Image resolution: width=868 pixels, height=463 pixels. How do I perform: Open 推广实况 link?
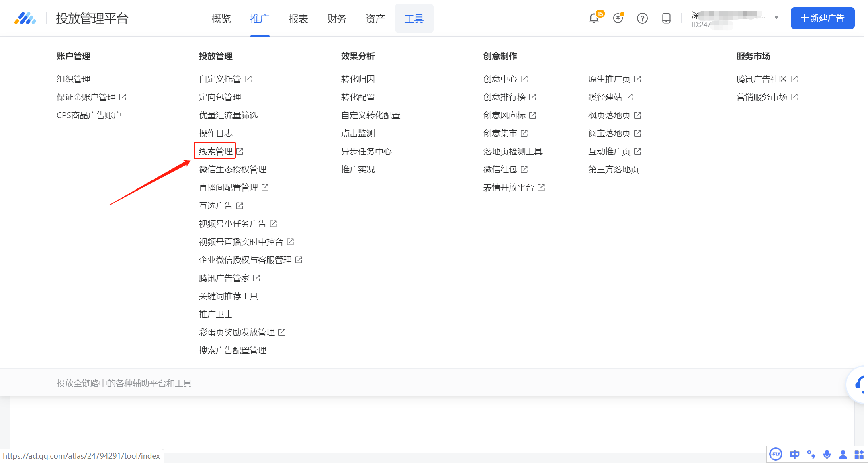358,170
